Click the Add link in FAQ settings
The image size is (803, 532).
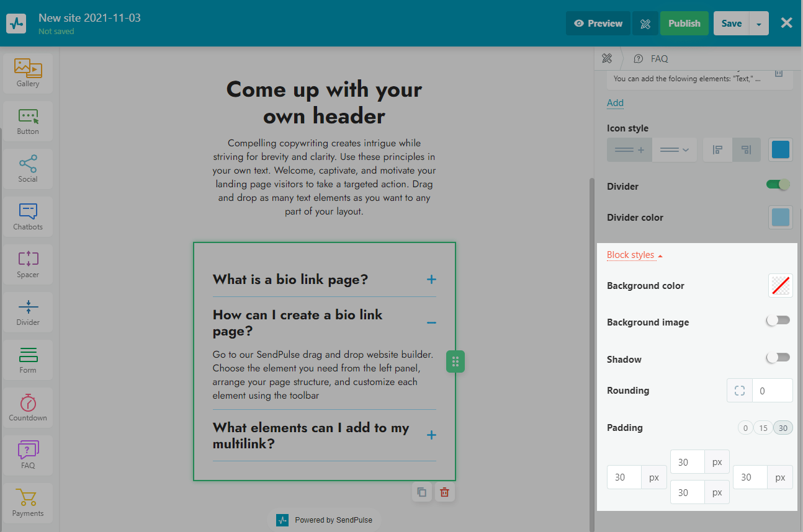click(615, 103)
